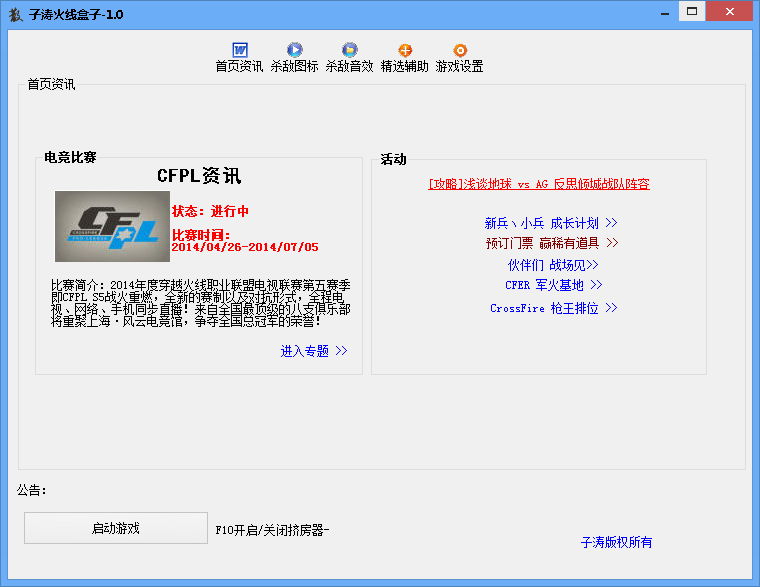Open the 杀敌音效 kill sound icon

click(350, 50)
